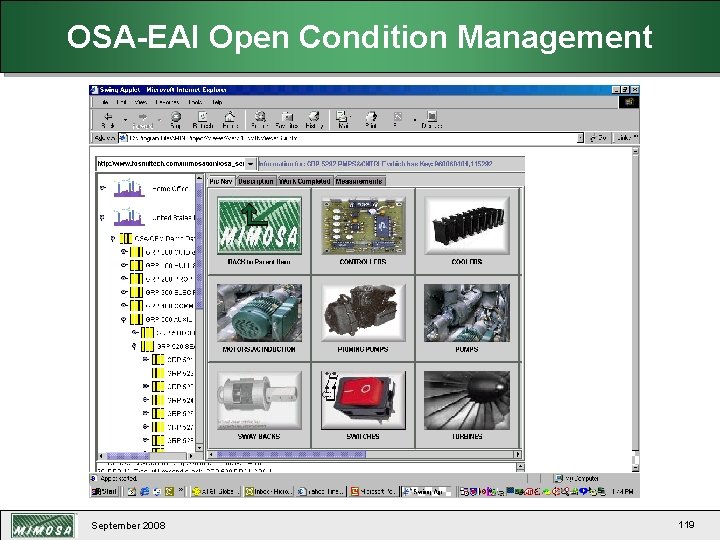The width and height of the screenshot is (720, 540).
Task: Go to Home page using house icon
Action: point(230,120)
